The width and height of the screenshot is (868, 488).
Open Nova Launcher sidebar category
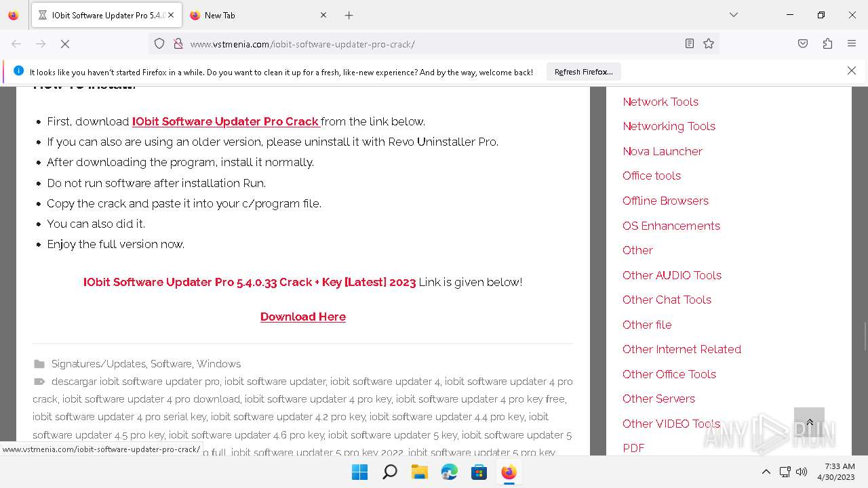pos(663,151)
